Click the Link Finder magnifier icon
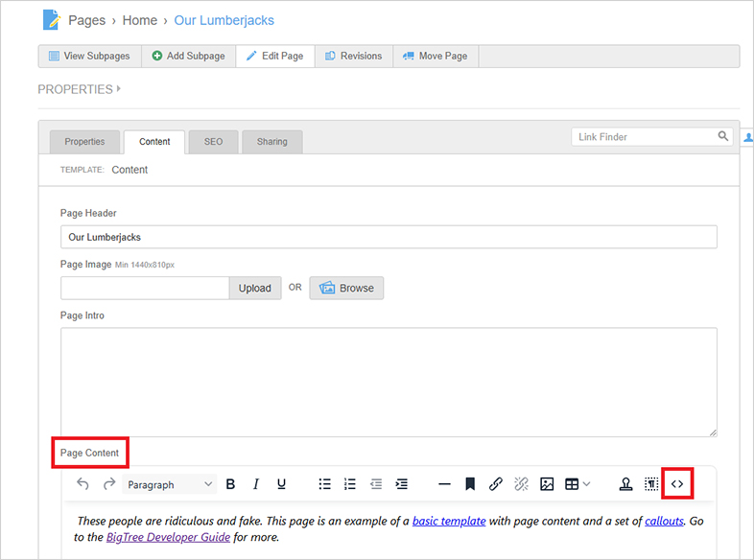The width and height of the screenshot is (754, 560). [x=722, y=136]
